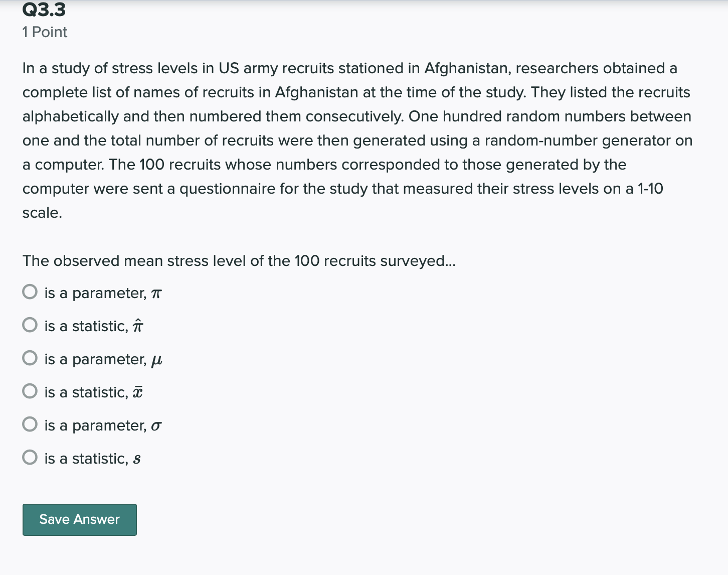Click the Save Answer button
The width and height of the screenshot is (728, 575).
click(x=79, y=519)
